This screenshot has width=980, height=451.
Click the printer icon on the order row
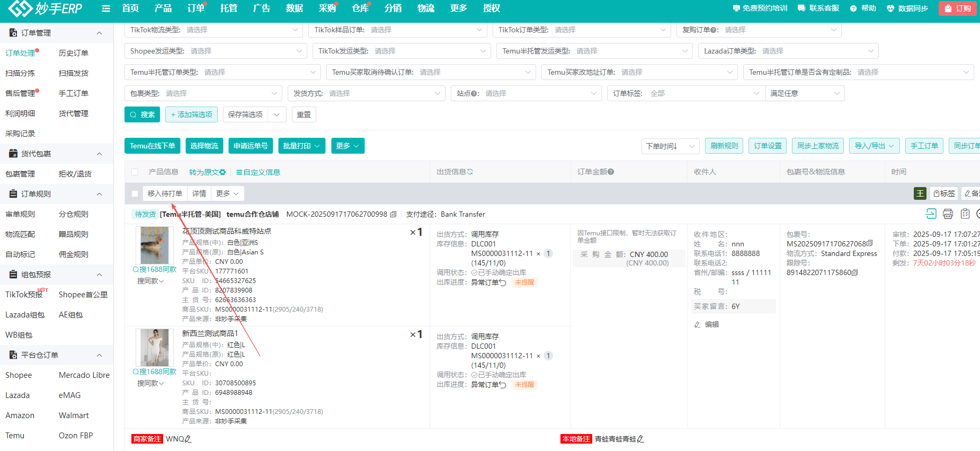click(948, 214)
